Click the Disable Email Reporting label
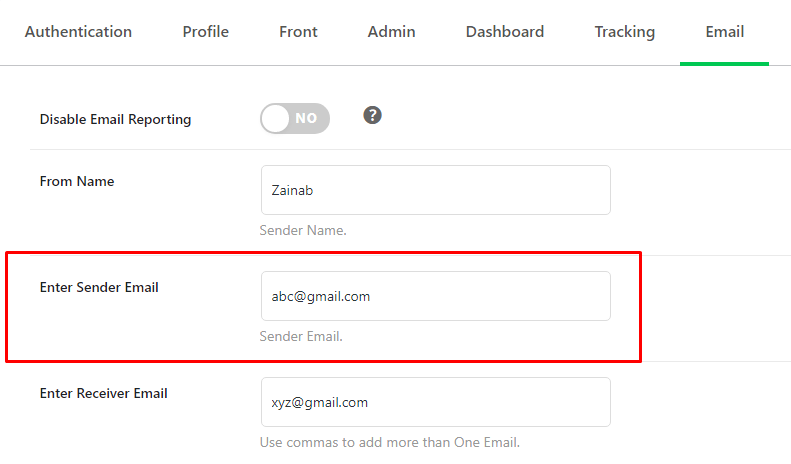Image resolution: width=791 pixels, height=464 pixels. (x=116, y=120)
